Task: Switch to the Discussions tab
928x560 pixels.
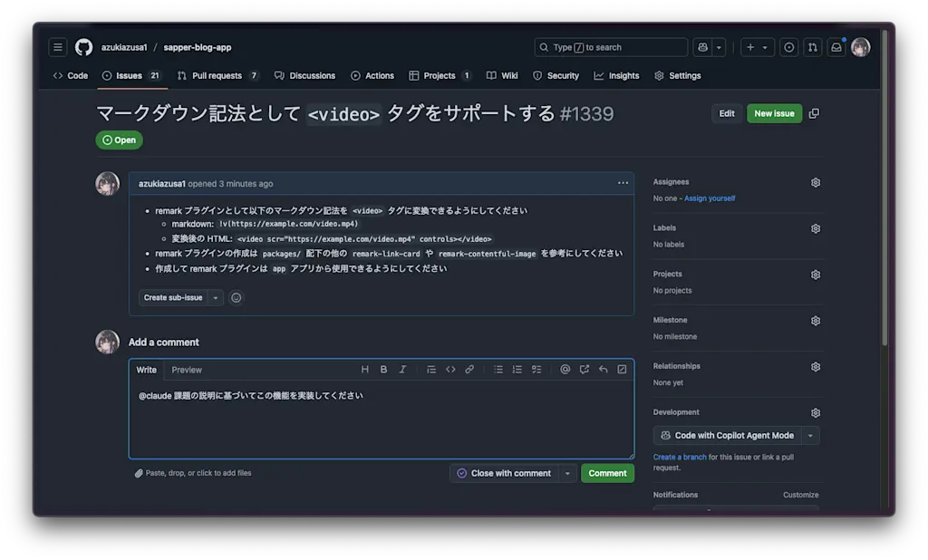Action: click(x=304, y=76)
